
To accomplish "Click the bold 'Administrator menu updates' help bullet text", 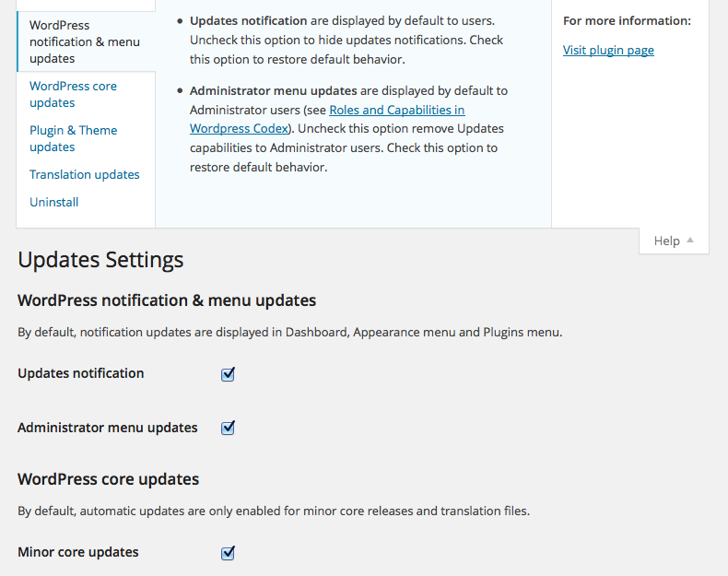I will [x=274, y=90].
